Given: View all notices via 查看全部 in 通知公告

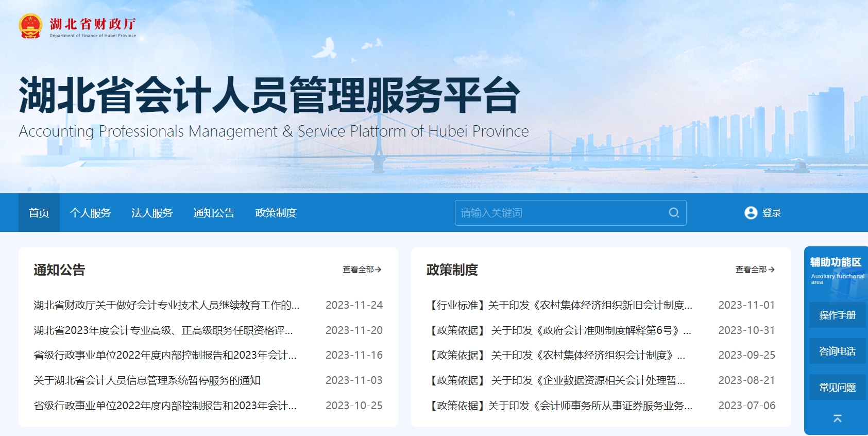Looking at the screenshot, I should click(x=362, y=270).
